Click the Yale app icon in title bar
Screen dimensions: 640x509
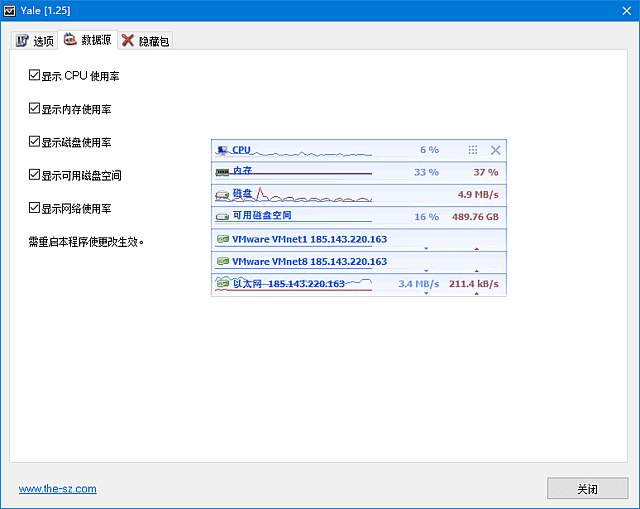pyautogui.click(x=10, y=9)
